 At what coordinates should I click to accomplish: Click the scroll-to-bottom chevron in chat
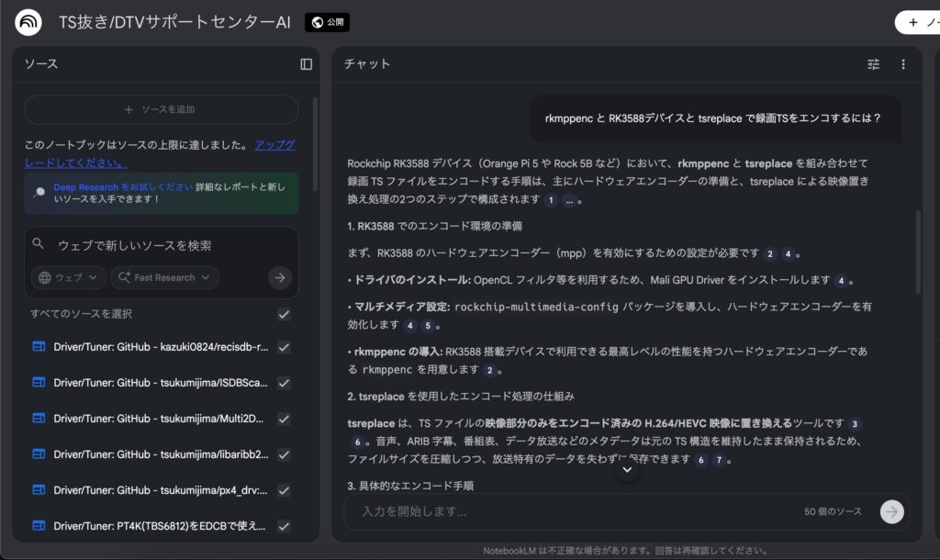(627, 469)
